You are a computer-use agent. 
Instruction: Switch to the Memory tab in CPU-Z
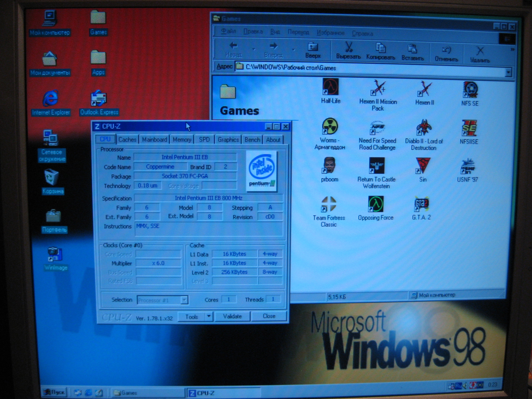pos(182,139)
